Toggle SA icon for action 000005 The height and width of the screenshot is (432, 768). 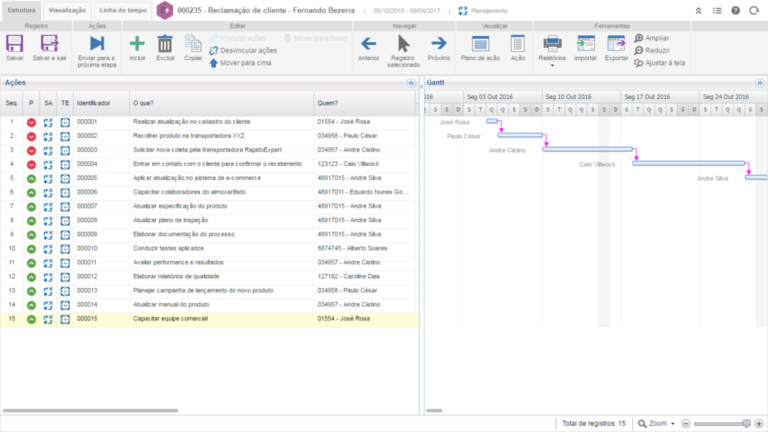tap(48, 178)
